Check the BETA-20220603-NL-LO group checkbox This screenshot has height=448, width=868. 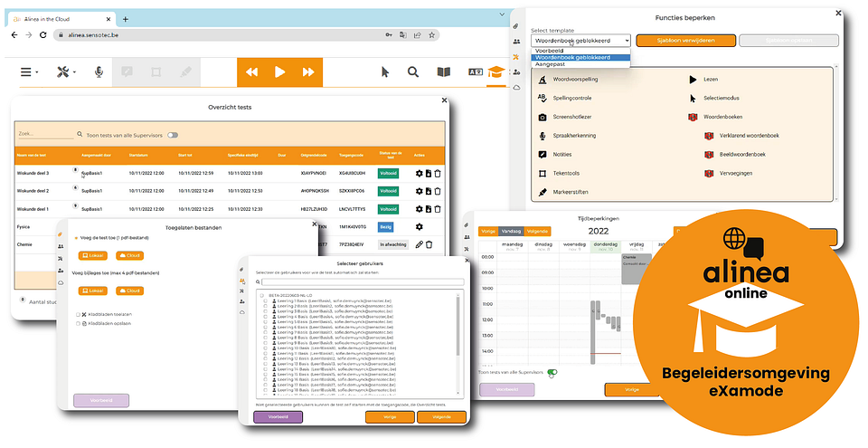262,296
